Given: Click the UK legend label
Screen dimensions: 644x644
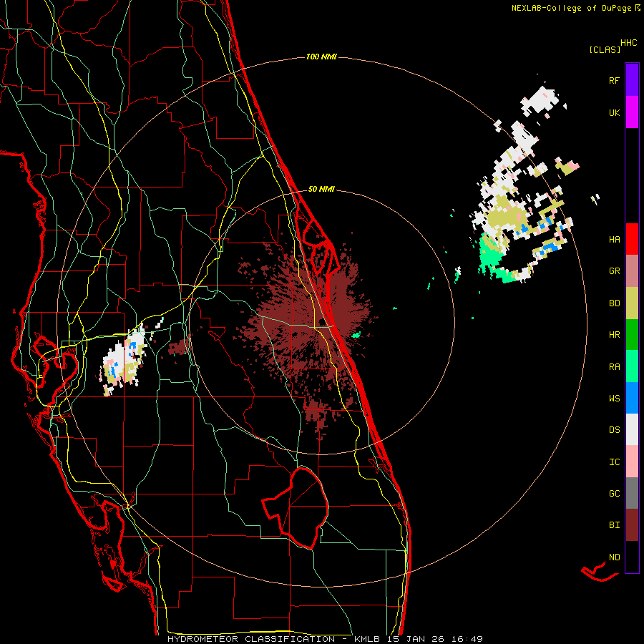Looking at the screenshot, I should point(614,112).
